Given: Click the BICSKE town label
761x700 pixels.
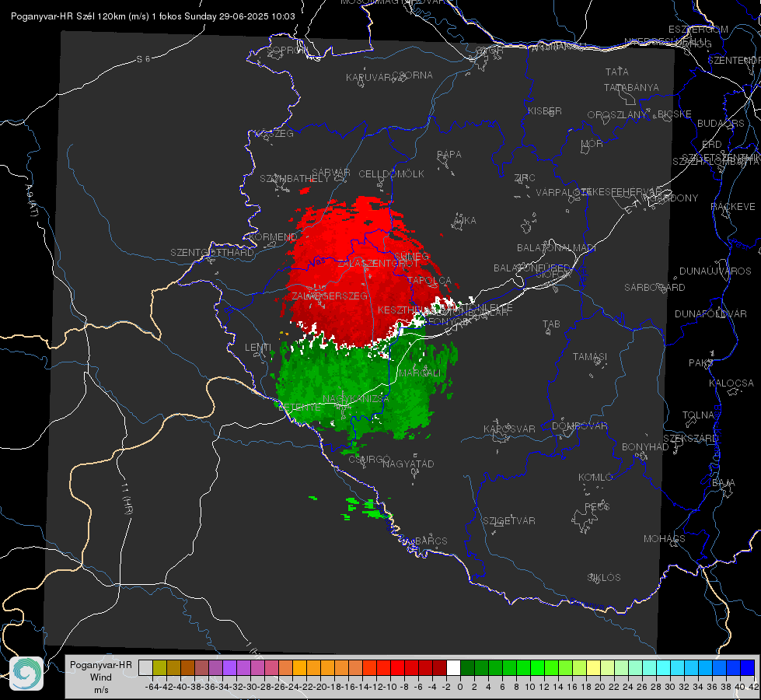Looking at the screenshot, I should tap(675, 114).
